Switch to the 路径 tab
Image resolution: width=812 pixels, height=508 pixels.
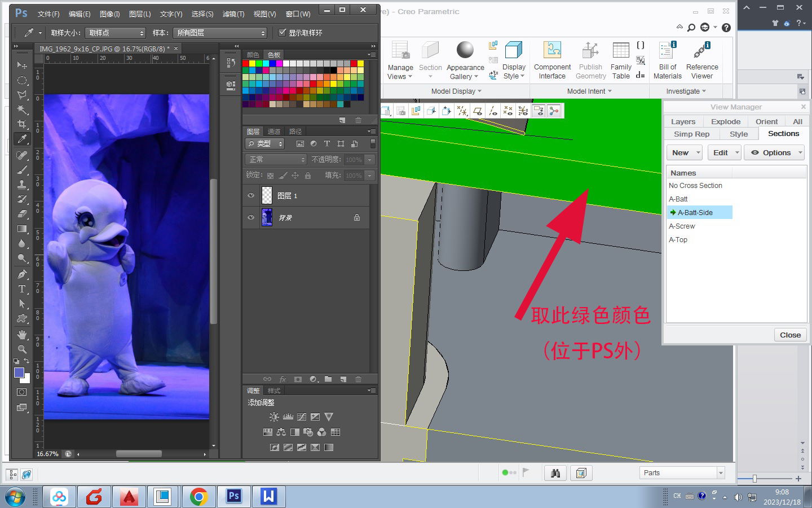tap(295, 131)
